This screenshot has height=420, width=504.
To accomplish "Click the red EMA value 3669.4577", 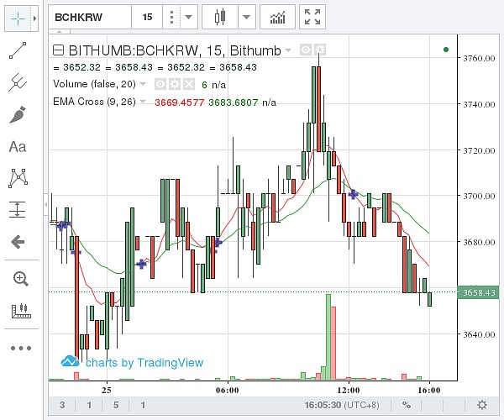I will pyautogui.click(x=180, y=102).
